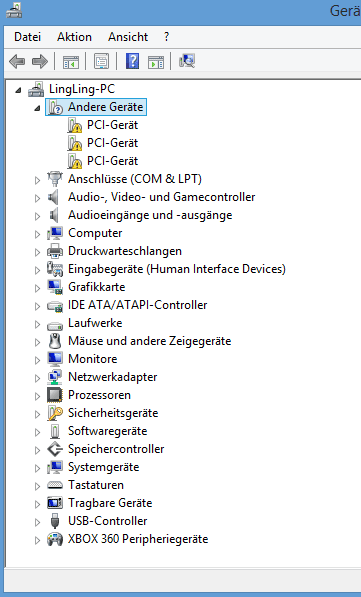361x597 pixels.
Task: Click the XBOX 360 Peripheriegeräte gamepad icon
Action: pyautogui.click(x=55, y=539)
